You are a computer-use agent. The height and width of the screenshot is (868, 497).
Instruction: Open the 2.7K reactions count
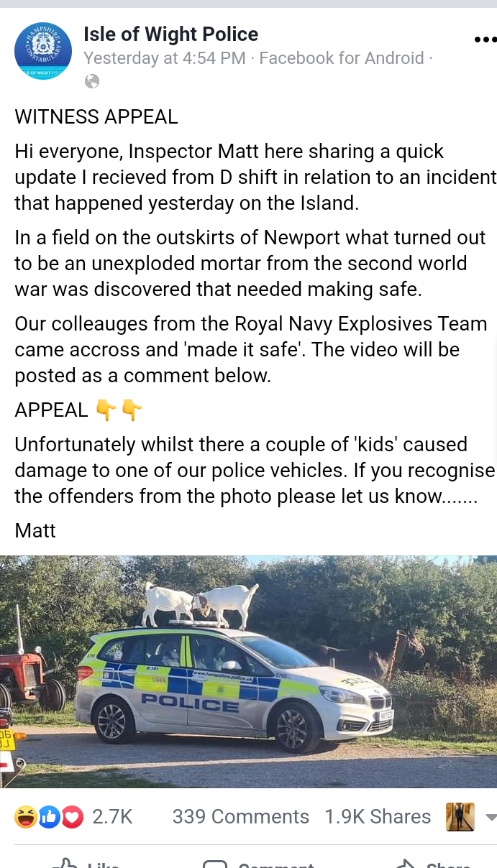[x=112, y=817]
